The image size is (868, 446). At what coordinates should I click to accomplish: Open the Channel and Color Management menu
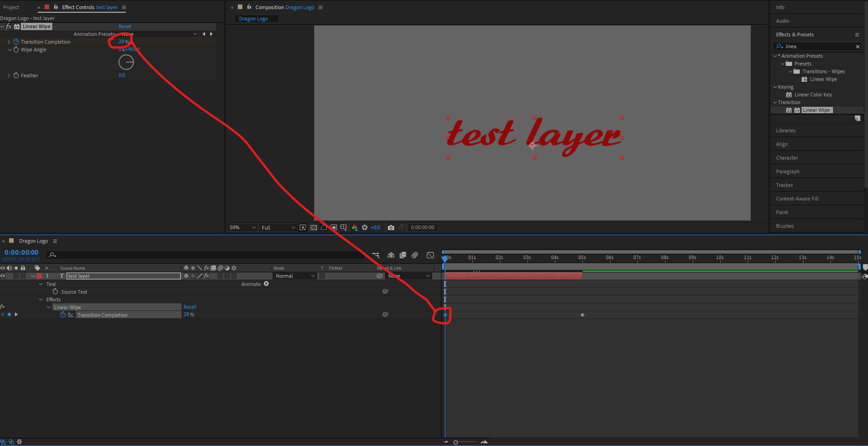point(355,227)
